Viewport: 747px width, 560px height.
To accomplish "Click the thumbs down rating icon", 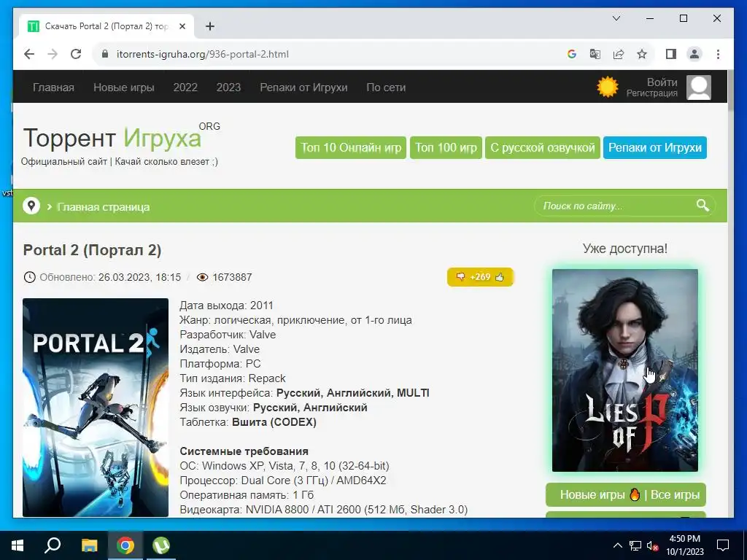I will (x=460, y=277).
